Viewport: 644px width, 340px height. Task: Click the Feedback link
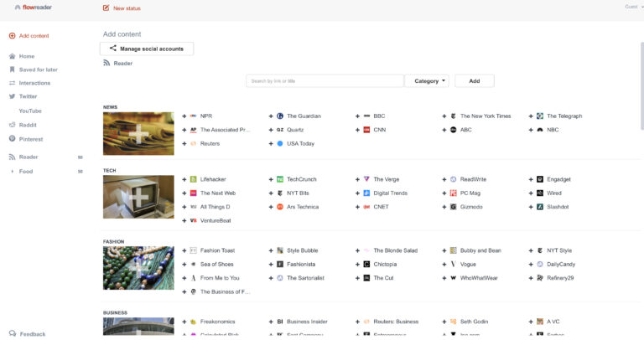click(x=28, y=334)
